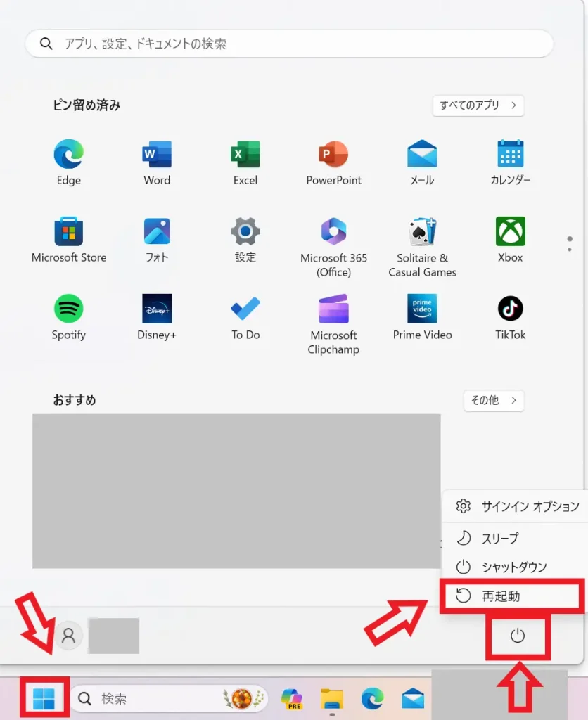The image size is (588, 720).
Task: Select サインイン オプション in power menu
Action: pos(517,506)
